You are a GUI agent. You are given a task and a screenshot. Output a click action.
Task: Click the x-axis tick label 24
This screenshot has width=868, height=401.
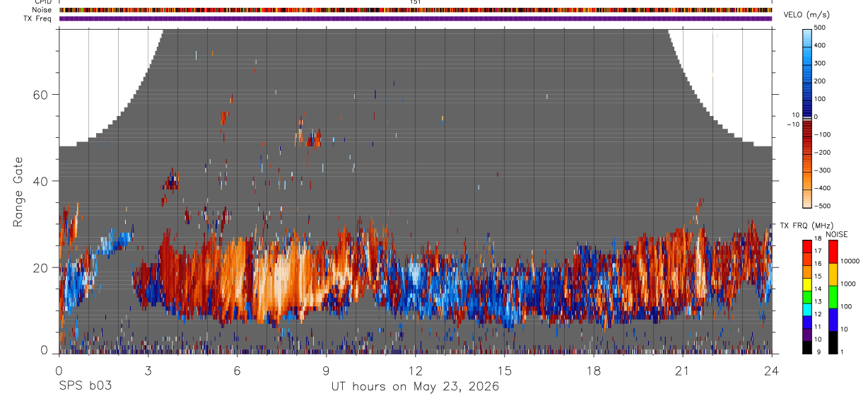[x=771, y=371]
